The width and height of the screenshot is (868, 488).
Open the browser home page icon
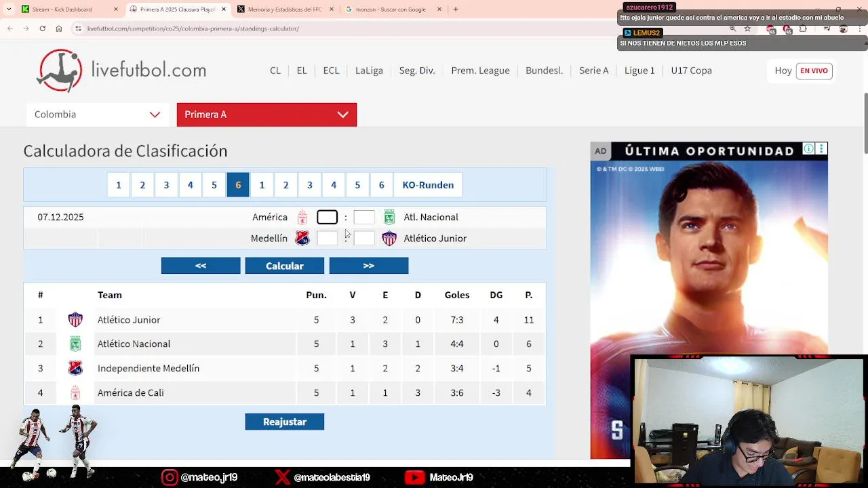click(x=59, y=28)
